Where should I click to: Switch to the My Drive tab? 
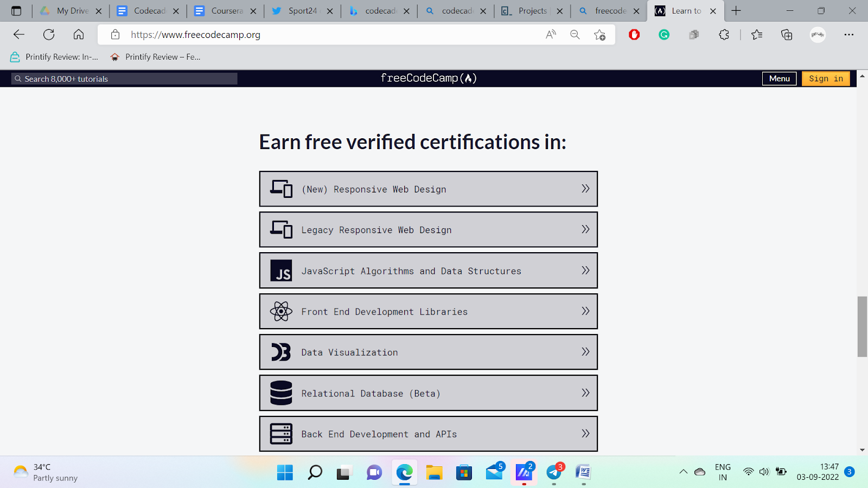click(x=72, y=11)
